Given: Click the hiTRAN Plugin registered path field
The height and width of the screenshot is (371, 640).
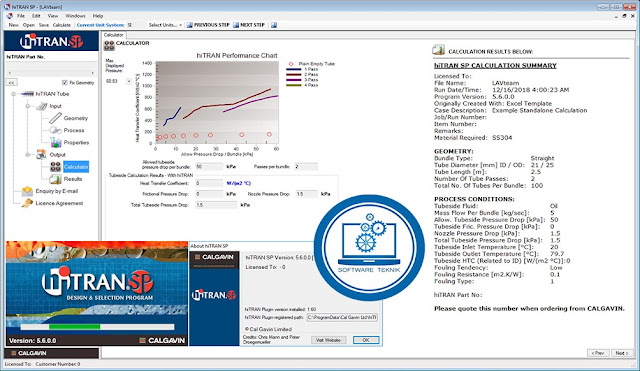Looking at the screenshot, I should point(342,317).
